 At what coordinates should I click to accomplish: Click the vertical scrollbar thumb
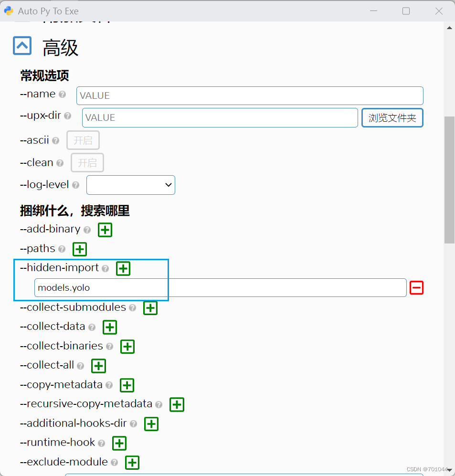(x=450, y=180)
